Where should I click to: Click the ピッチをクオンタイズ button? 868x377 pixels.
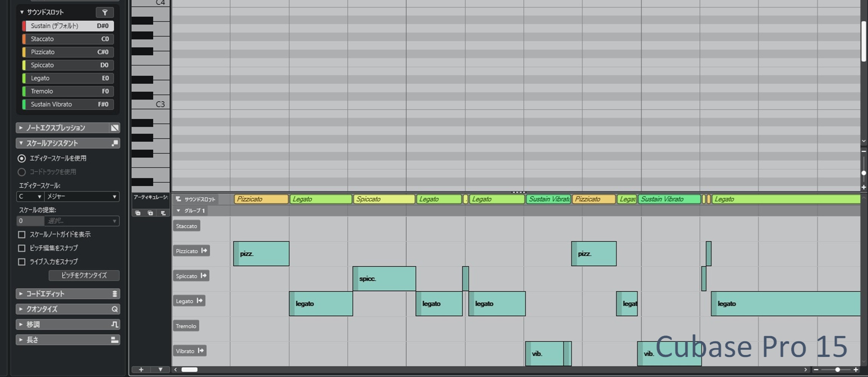pos(84,275)
